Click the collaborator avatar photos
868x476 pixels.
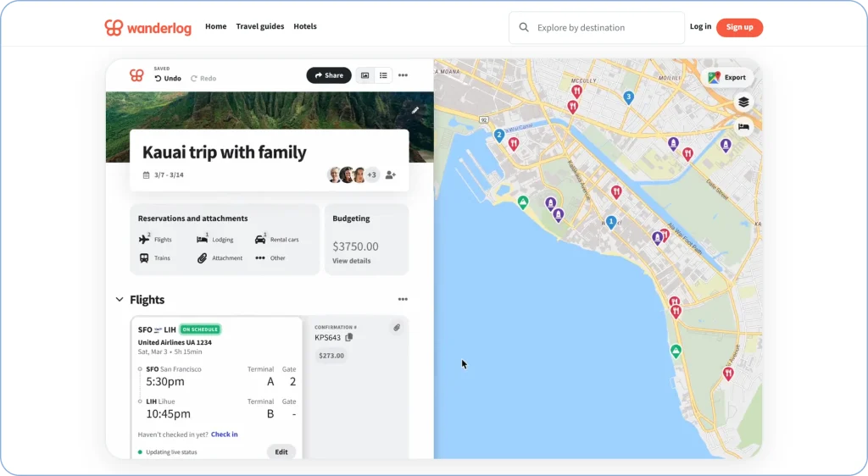point(347,174)
